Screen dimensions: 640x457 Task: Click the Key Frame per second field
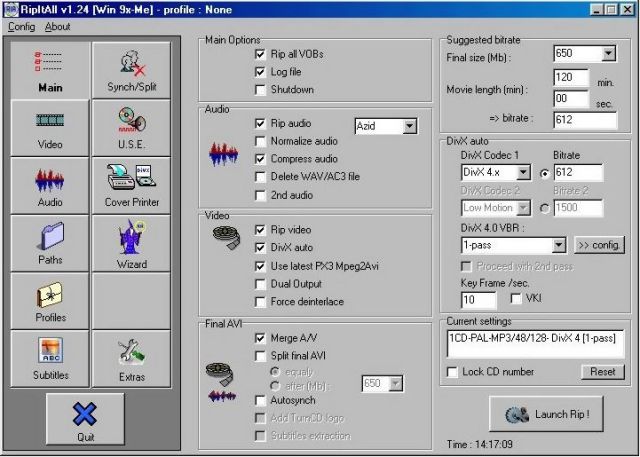pos(477,299)
